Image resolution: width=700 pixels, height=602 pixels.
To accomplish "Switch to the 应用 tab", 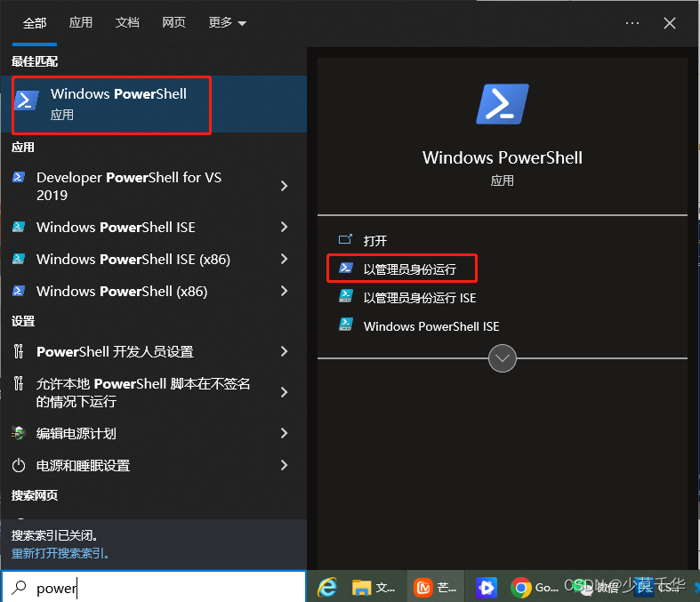I will 81,22.
